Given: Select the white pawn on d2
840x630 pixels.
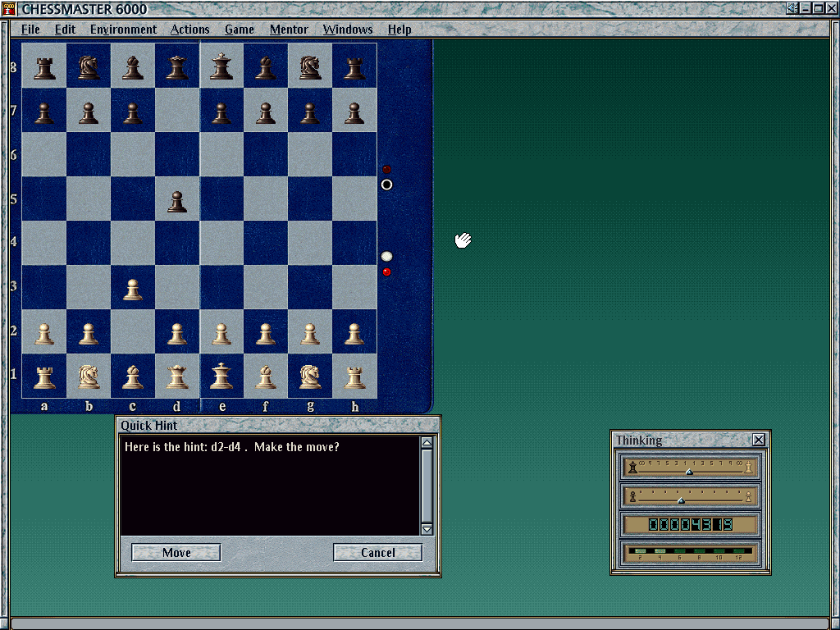Looking at the screenshot, I should click(177, 333).
